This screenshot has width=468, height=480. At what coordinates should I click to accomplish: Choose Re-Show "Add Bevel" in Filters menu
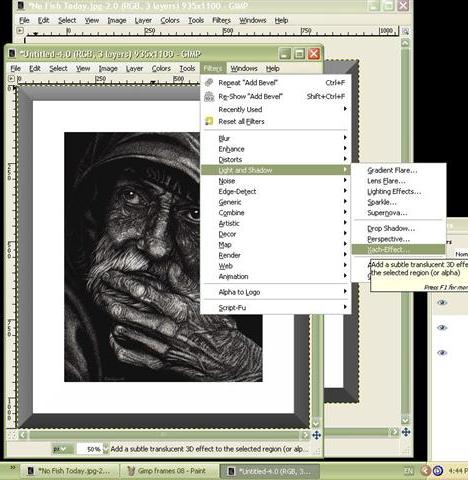[x=276, y=96]
